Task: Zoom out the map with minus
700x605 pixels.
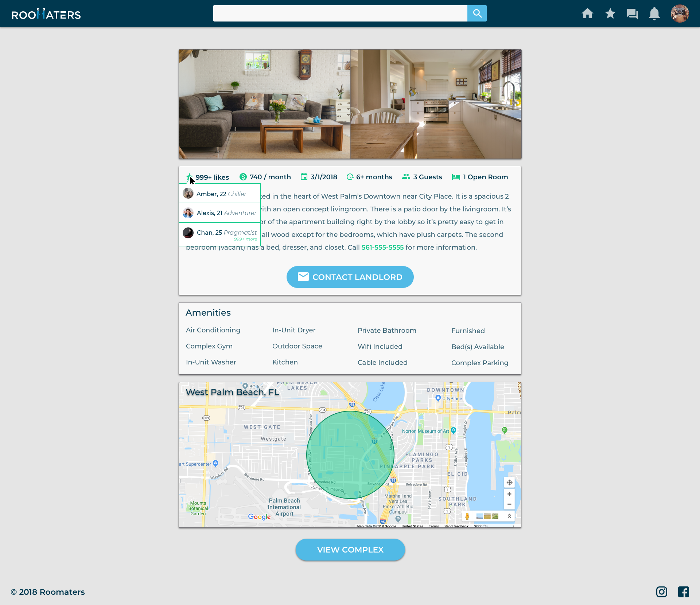Action: (509, 504)
